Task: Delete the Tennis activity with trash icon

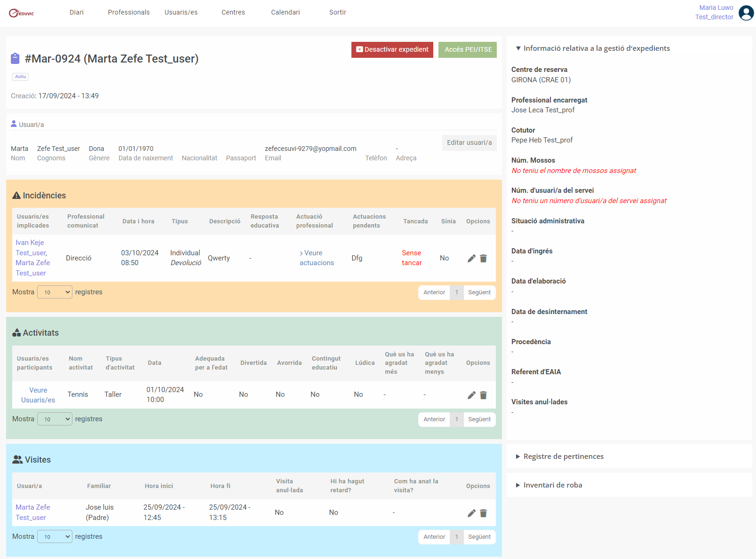Action: (x=483, y=395)
